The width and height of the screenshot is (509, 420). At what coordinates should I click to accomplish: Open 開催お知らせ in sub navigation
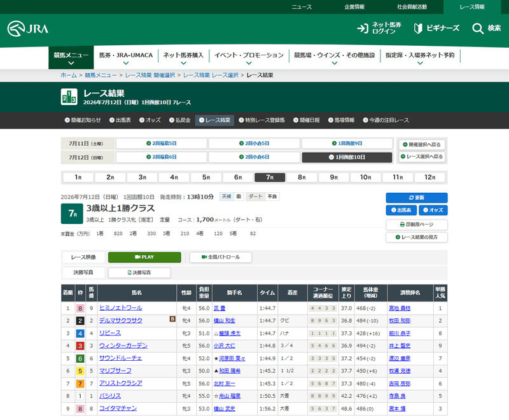[x=83, y=120]
